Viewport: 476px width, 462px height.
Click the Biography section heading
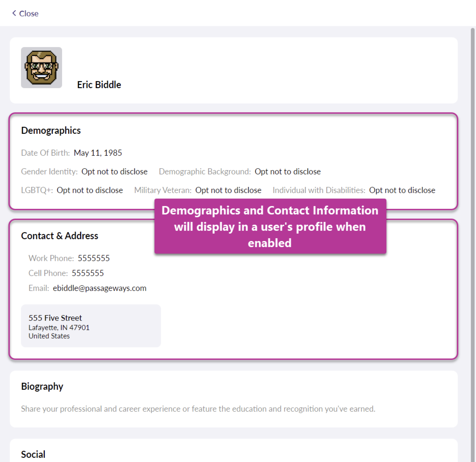[x=42, y=386]
